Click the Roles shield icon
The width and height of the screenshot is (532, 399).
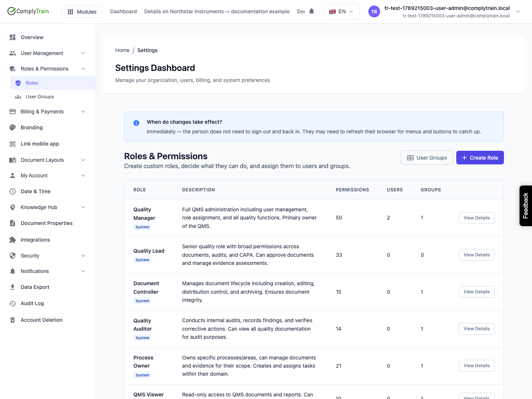pos(18,83)
